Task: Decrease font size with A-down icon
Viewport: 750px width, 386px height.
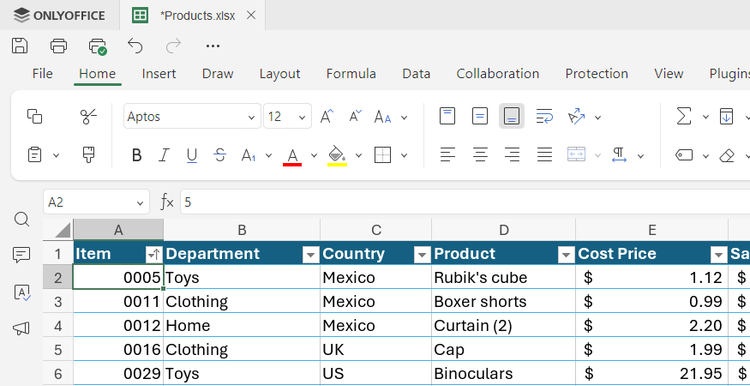Action: coord(355,116)
